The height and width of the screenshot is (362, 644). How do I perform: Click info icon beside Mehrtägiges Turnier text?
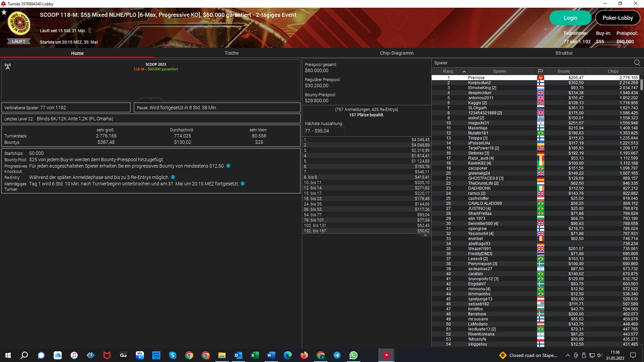(x=243, y=184)
